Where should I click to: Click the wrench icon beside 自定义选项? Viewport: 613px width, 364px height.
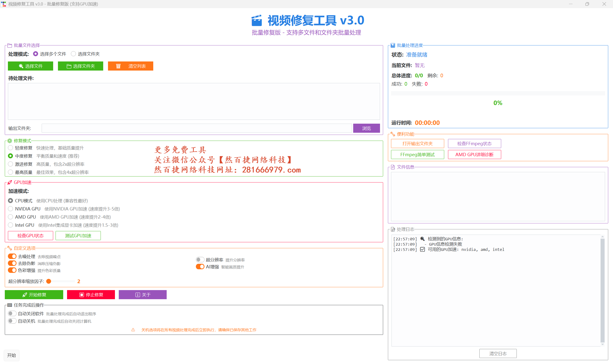[x=10, y=248]
